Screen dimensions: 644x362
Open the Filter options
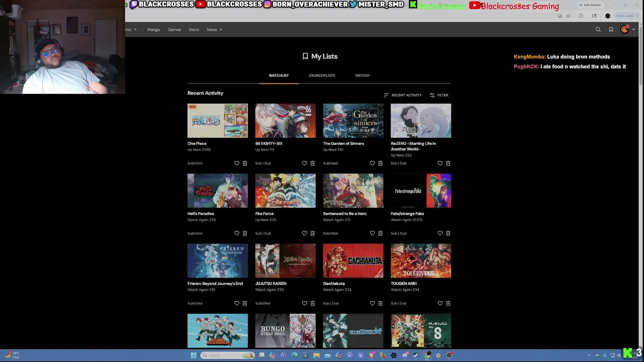439,95
